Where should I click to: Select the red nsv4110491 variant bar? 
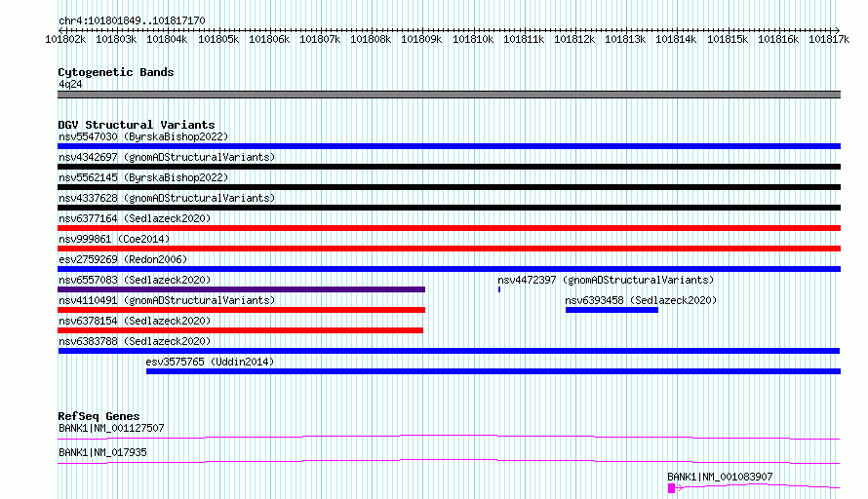(241, 310)
